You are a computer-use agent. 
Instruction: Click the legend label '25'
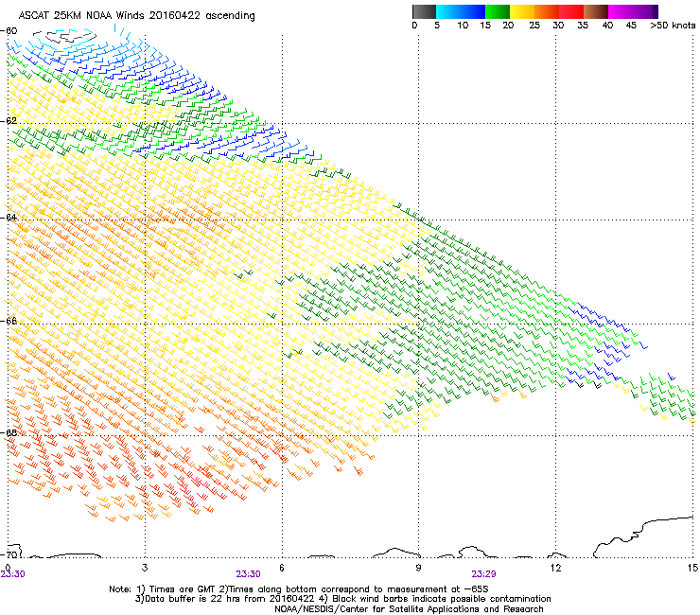(x=534, y=25)
